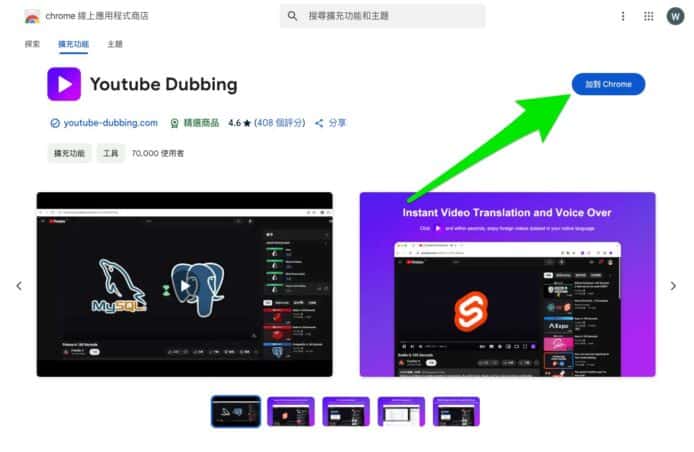Click the 工具 category chip
Screen dimensions: 694x452
click(x=110, y=153)
